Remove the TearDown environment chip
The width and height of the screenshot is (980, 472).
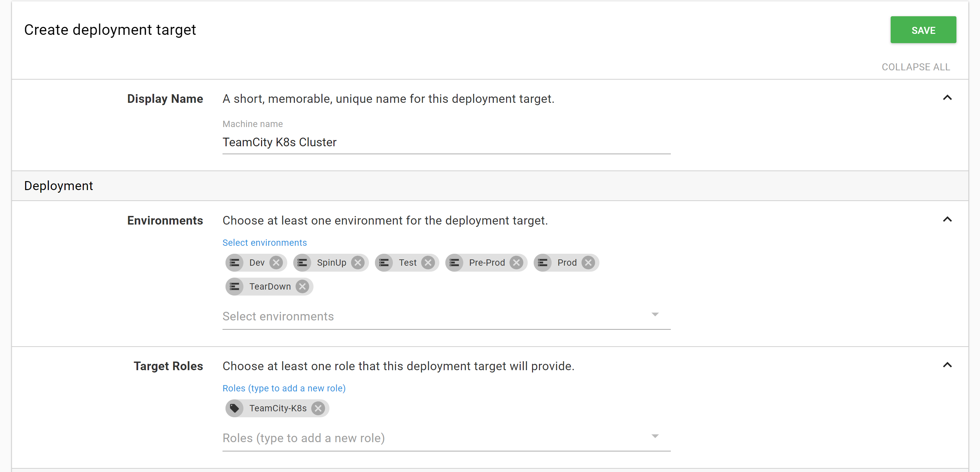(303, 287)
